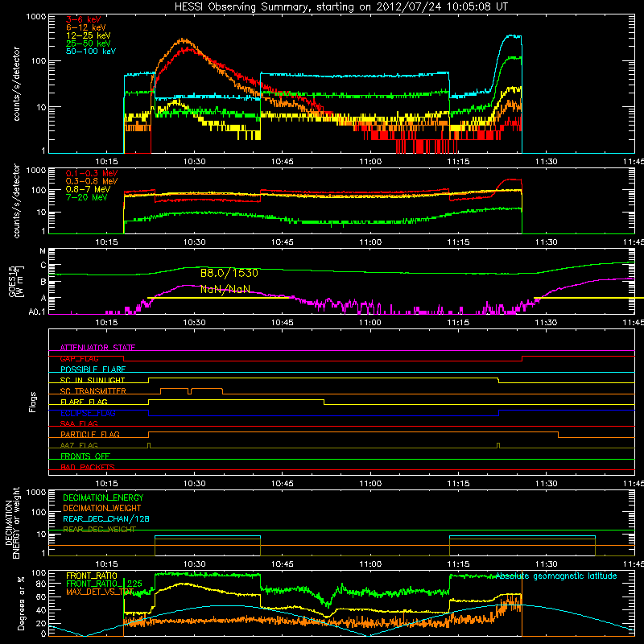Click the 0.1-0.3 MeV legend label
This screenshot has width=644, height=644.
(92, 173)
